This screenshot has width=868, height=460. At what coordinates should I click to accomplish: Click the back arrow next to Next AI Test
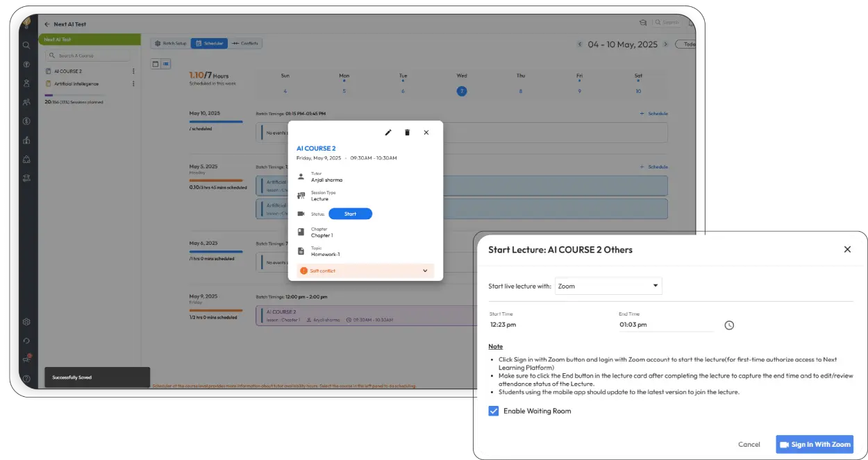[x=47, y=24]
